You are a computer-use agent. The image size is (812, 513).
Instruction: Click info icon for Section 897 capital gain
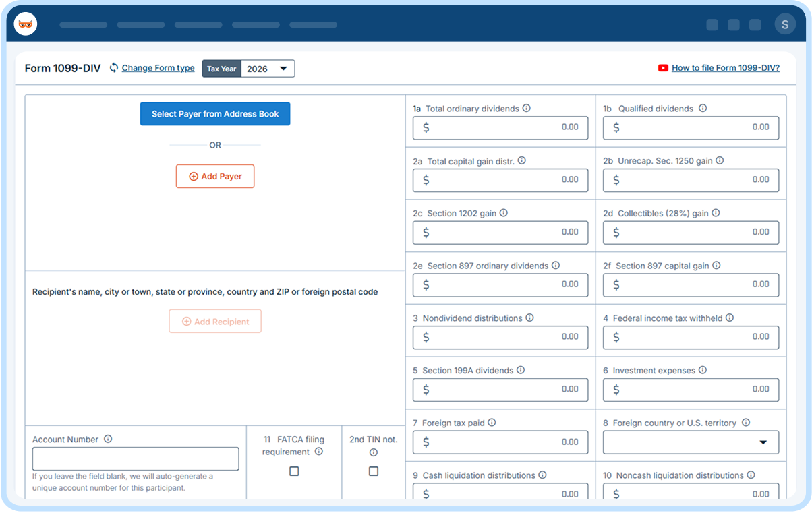tap(716, 266)
